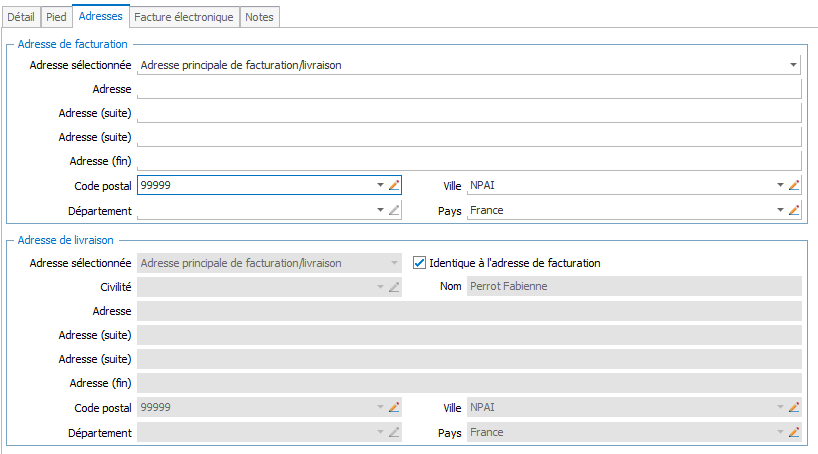The image size is (818, 454).
Task: Click the edit pencil next to billing Pays
Action: [x=794, y=210]
